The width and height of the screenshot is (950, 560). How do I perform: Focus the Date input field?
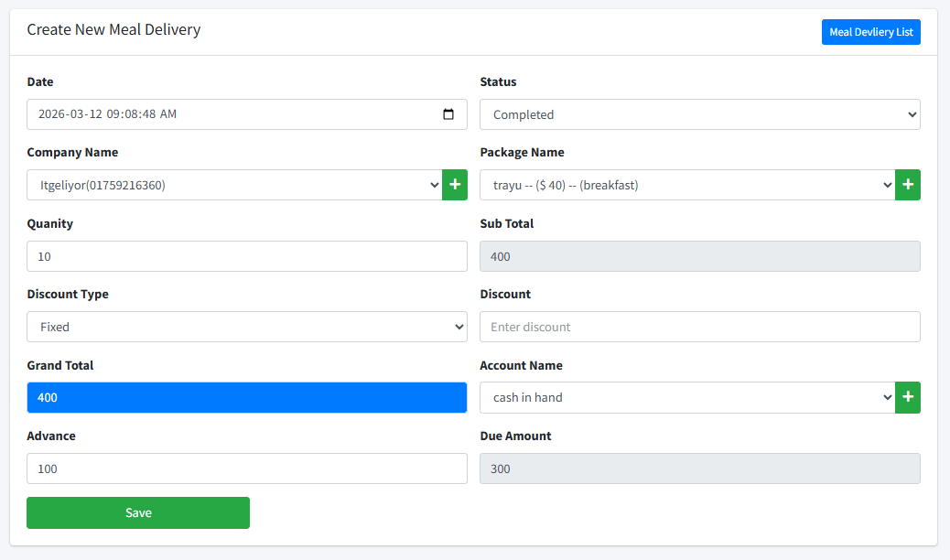[x=246, y=114]
